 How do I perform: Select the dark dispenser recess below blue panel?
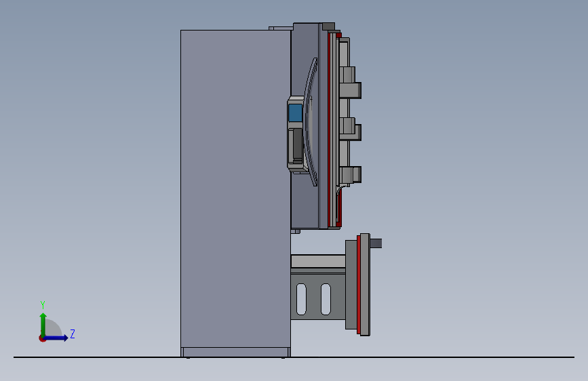pos(296,144)
